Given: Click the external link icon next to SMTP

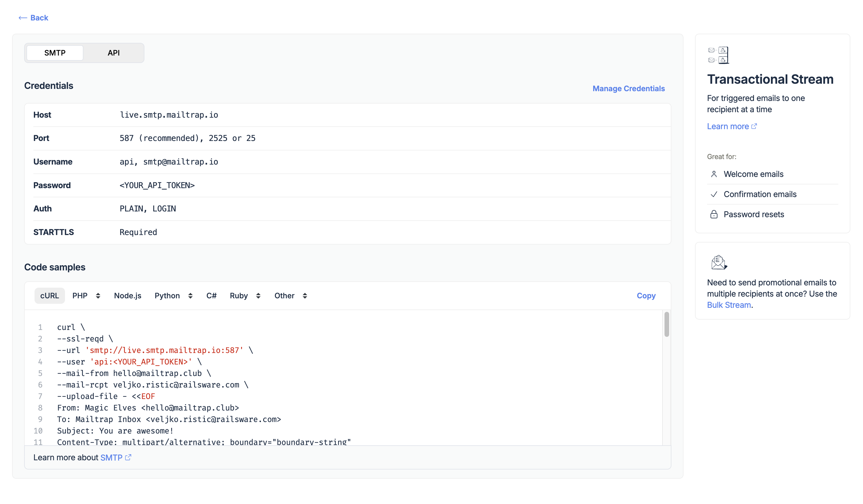Looking at the screenshot, I should (x=128, y=457).
